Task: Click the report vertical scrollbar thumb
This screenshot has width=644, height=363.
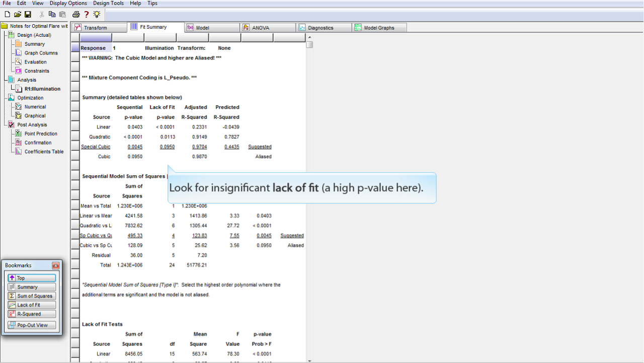Action: pos(309,44)
